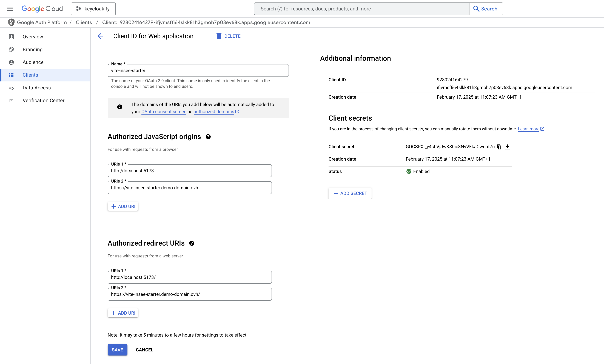Open the hamburger navigation menu

10,9
